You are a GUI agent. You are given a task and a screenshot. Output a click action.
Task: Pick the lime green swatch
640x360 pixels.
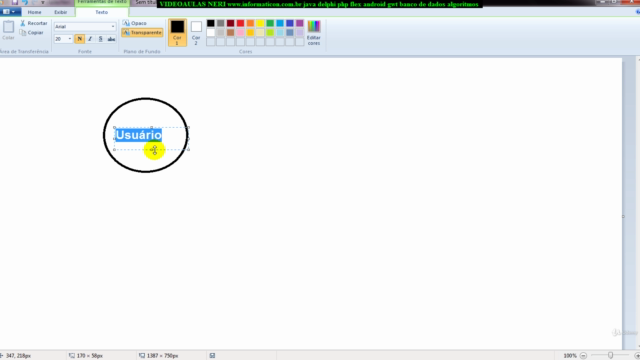[x=270, y=33]
